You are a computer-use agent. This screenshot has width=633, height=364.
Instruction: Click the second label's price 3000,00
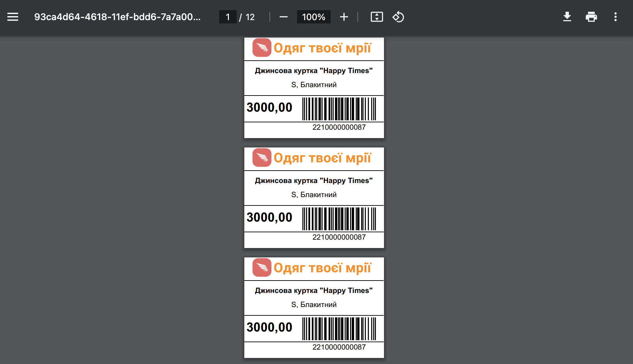(x=270, y=218)
